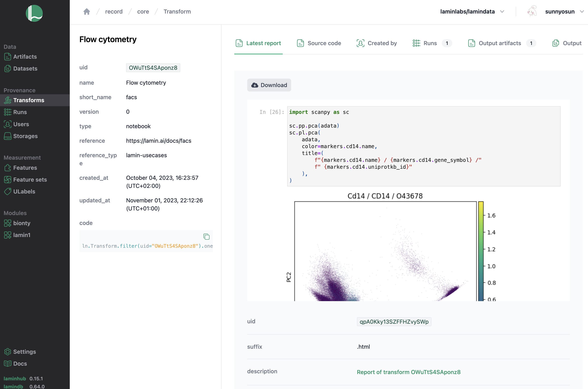The height and width of the screenshot is (389, 588).
Task: Open the Feature sets page
Action: click(30, 179)
